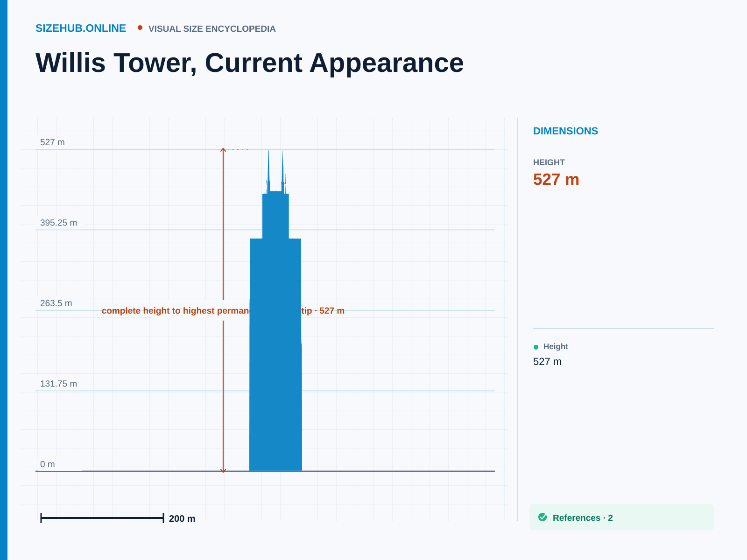This screenshot has width=747, height=560.
Task: Click the VISUAL SIZE ENCYCLOPEDIA tagline
Action: (212, 29)
